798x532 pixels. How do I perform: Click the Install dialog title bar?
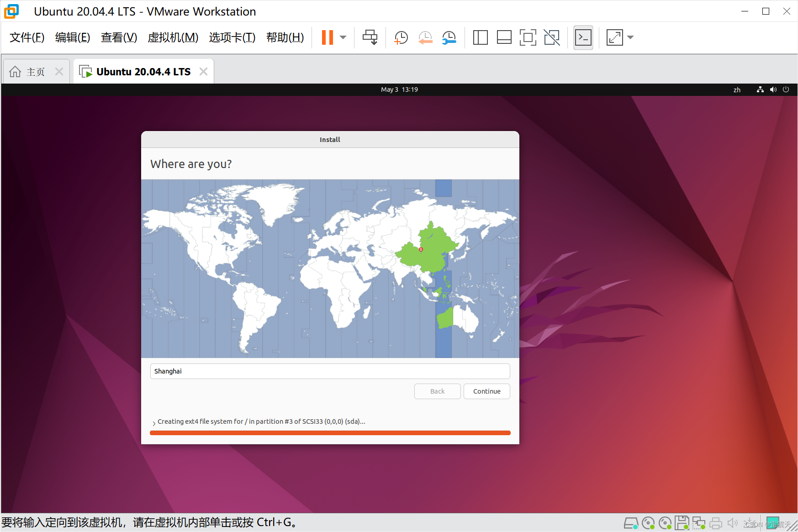click(x=330, y=140)
